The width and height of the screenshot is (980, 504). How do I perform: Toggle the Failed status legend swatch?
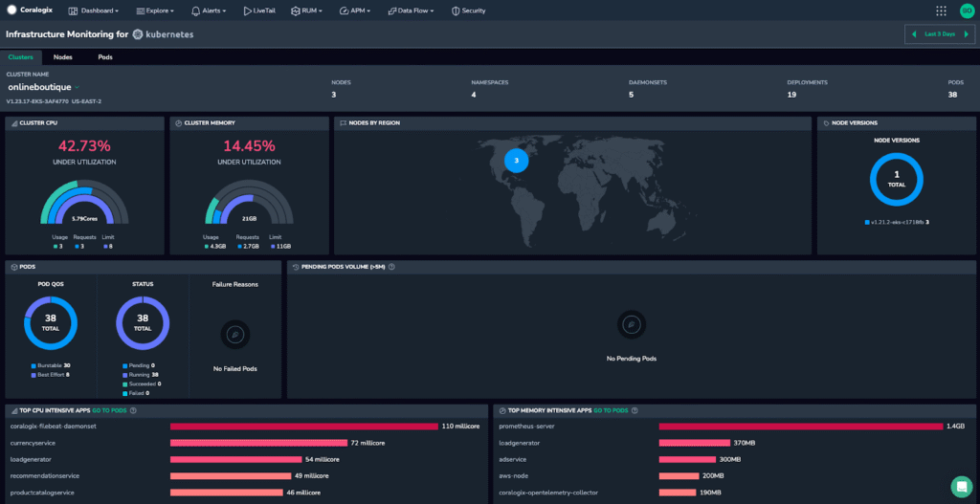(x=125, y=393)
